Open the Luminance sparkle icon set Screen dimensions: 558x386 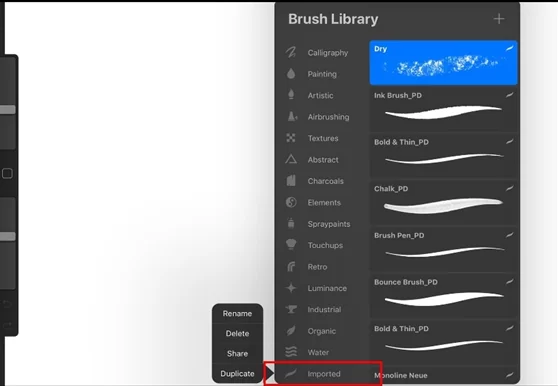[291, 288]
